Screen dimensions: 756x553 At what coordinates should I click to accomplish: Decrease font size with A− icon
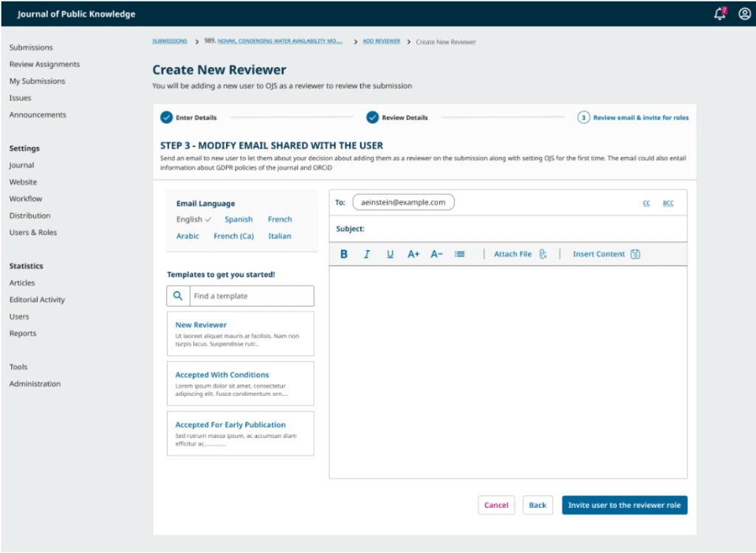coord(436,254)
